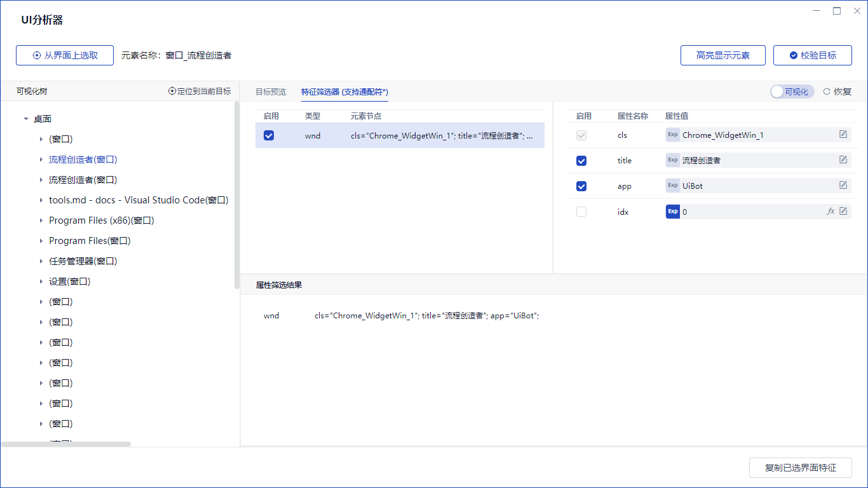Click the app value field UiBot
The height and width of the screenshot is (488, 868).
tap(758, 186)
